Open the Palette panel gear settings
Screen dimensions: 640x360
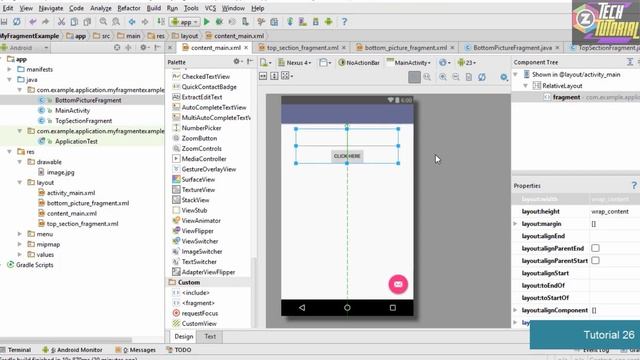point(237,62)
